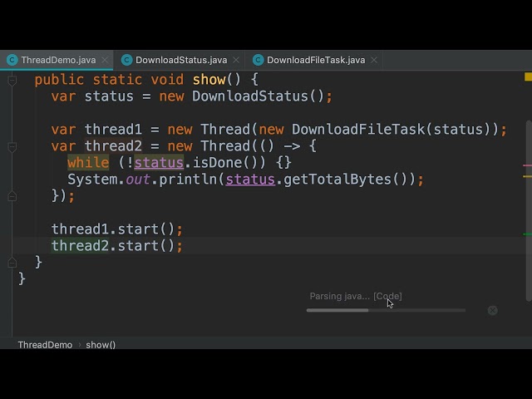Click the 'isDone()' method call
The width and height of the screenshot is (532, 399).
(225, 163)
